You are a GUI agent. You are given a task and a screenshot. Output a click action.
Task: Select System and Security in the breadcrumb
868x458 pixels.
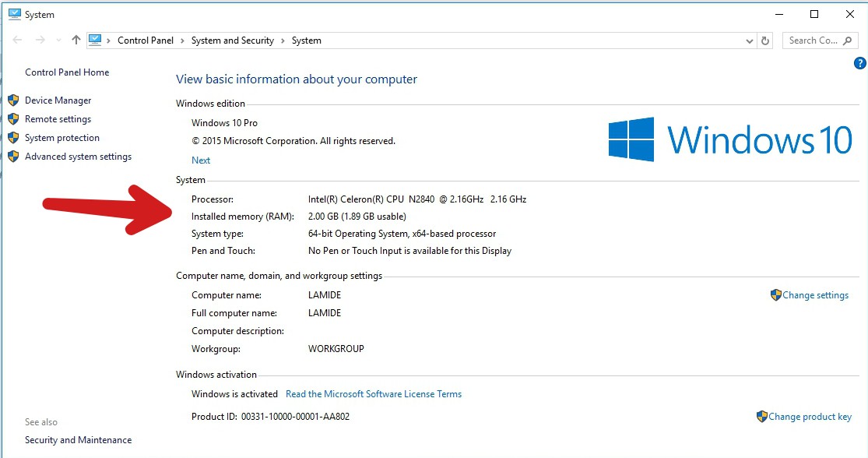coord(233,41)
